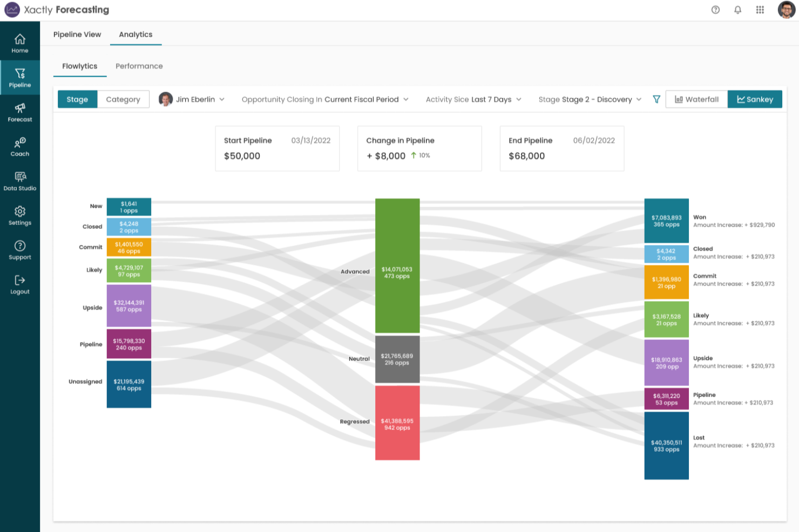Open the Home sidebar icon
The width and height of the screenshot is (799, 532).
(20, 43)
